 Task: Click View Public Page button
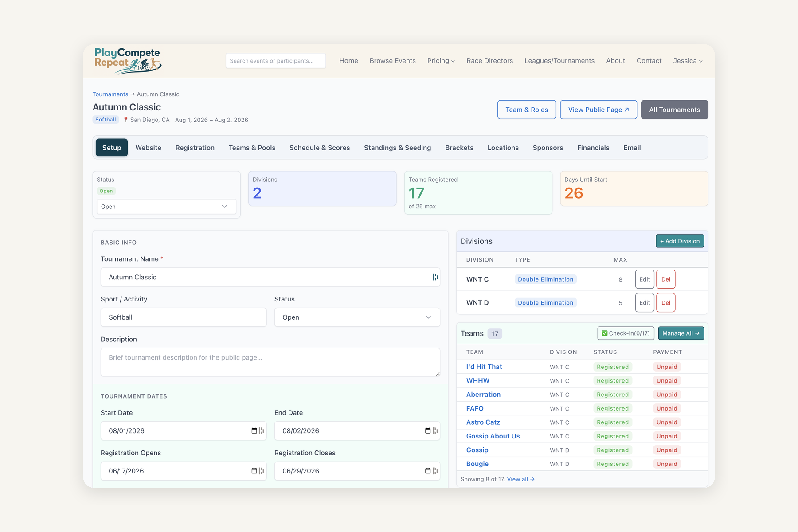coord(598,110)
